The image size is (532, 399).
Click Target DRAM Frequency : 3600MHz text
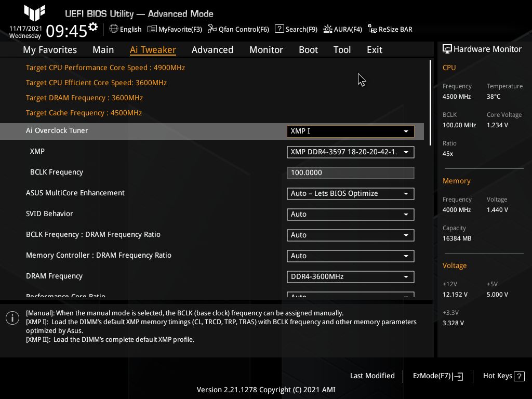[x=84, y=98]
